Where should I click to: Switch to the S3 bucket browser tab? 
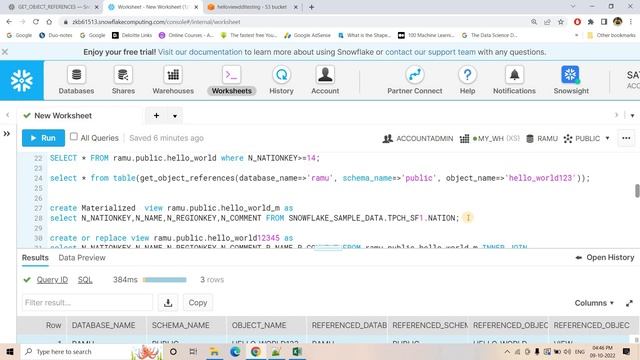(252, 7)
